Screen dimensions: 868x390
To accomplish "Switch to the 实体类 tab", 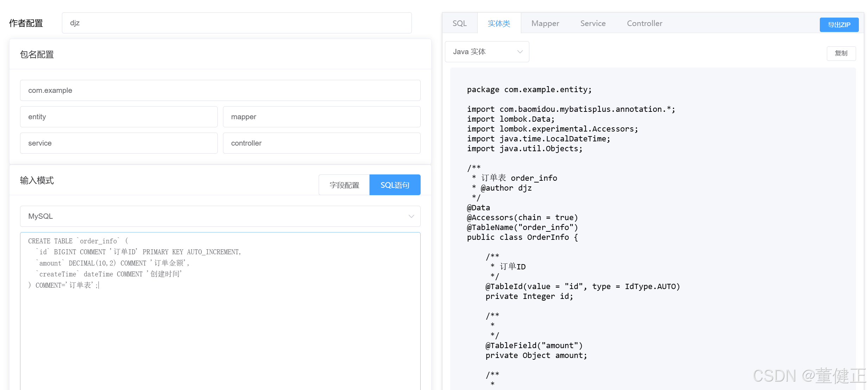I will pos(499,24).
